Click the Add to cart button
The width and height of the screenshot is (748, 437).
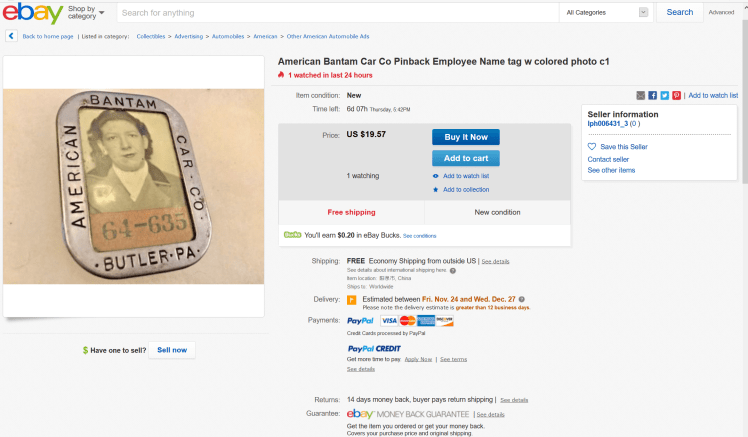[x=465, y=158]
